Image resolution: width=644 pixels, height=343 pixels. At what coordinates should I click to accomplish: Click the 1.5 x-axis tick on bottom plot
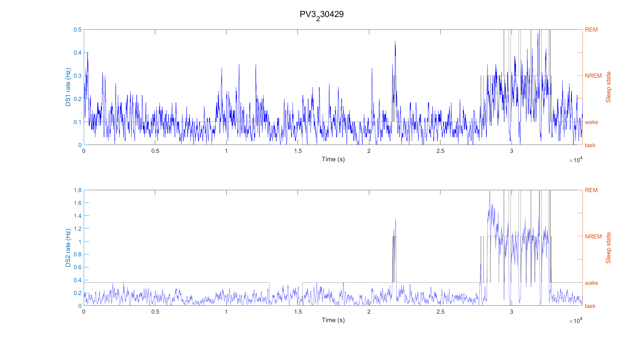[298, 312]
